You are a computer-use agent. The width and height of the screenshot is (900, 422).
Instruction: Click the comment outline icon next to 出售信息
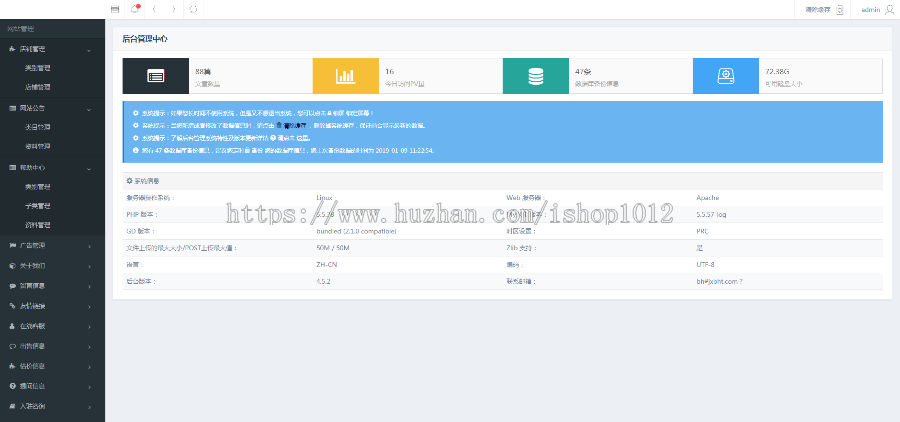coord(13,346)
